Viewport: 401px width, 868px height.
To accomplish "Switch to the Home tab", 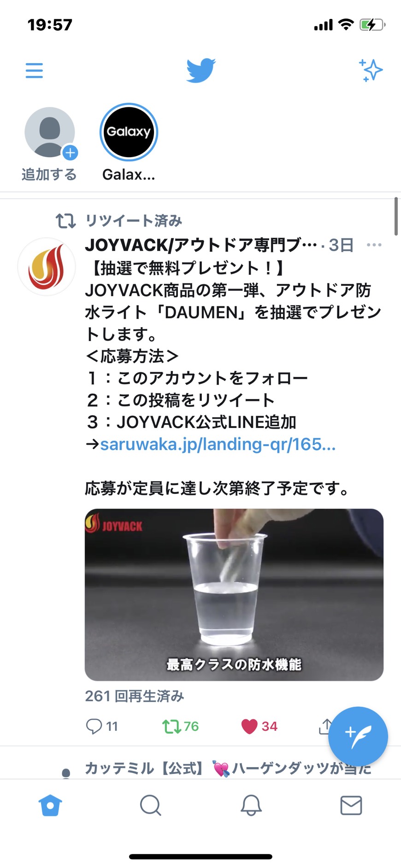I will (50, 805).
